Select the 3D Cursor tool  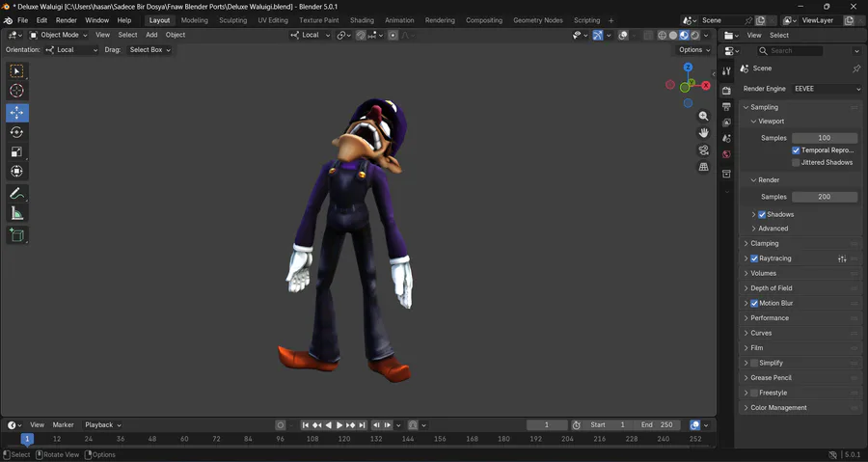pyautogui.click(x=16, y=91)
